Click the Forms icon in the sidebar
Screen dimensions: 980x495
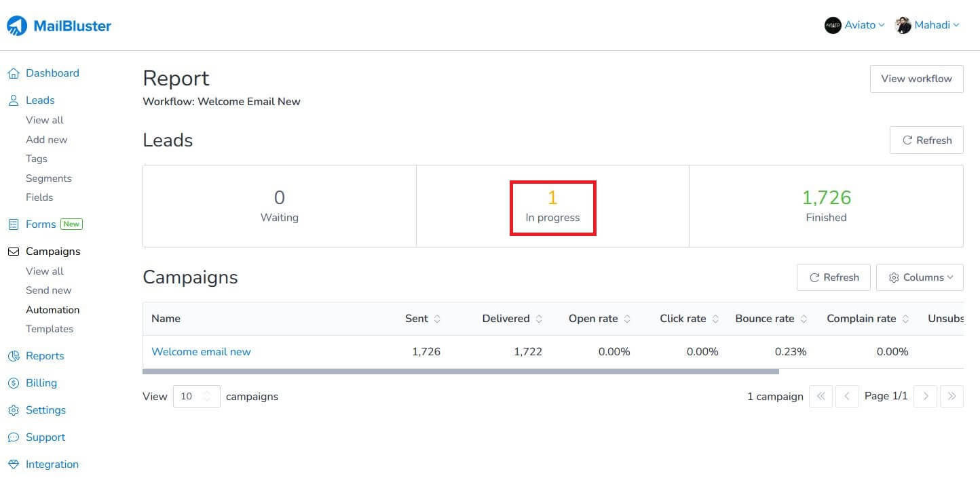coord(13,224)
